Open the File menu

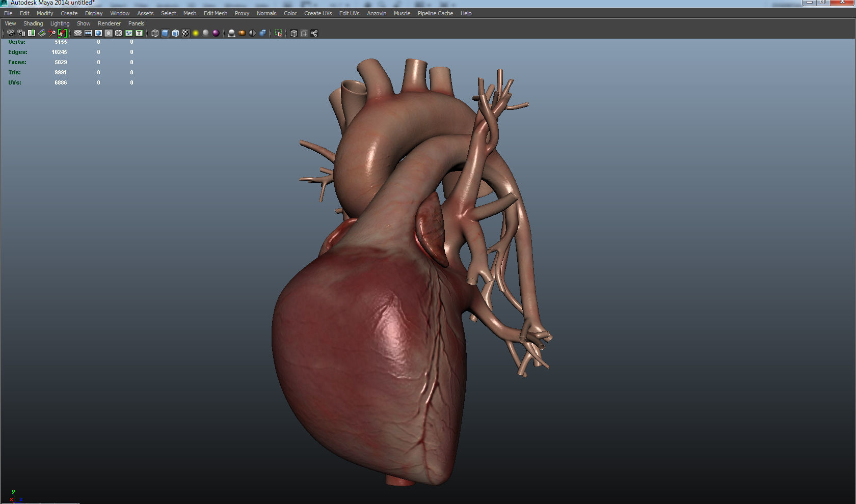pyautogui.click(x=8, y=13)
